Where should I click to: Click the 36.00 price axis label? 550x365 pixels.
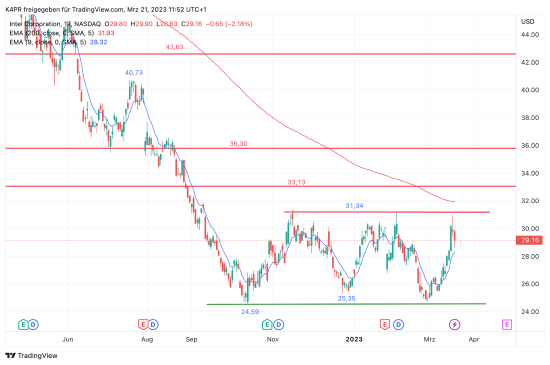pos(530,146)
